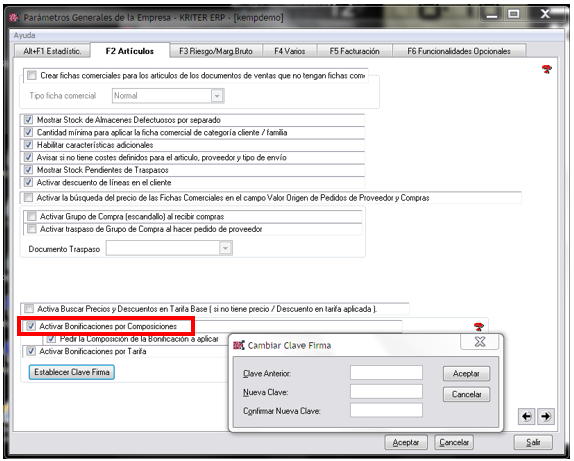Viewport: 574px width, 461px height.
Task: Click help icon beside Bonificaciones por Composiciones
Action: [x=478, y=326]
